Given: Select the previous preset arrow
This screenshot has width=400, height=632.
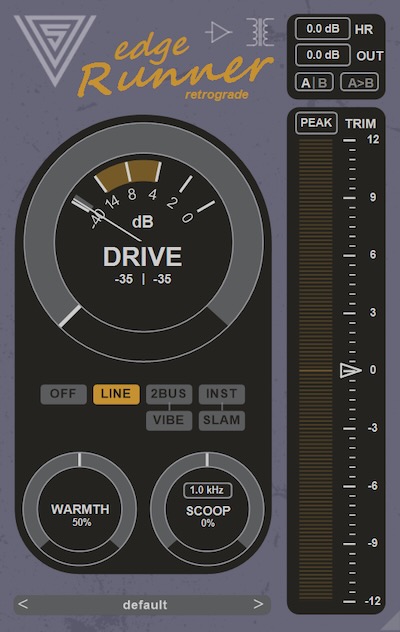Looking at the screenshot, I should coord(23,604).
